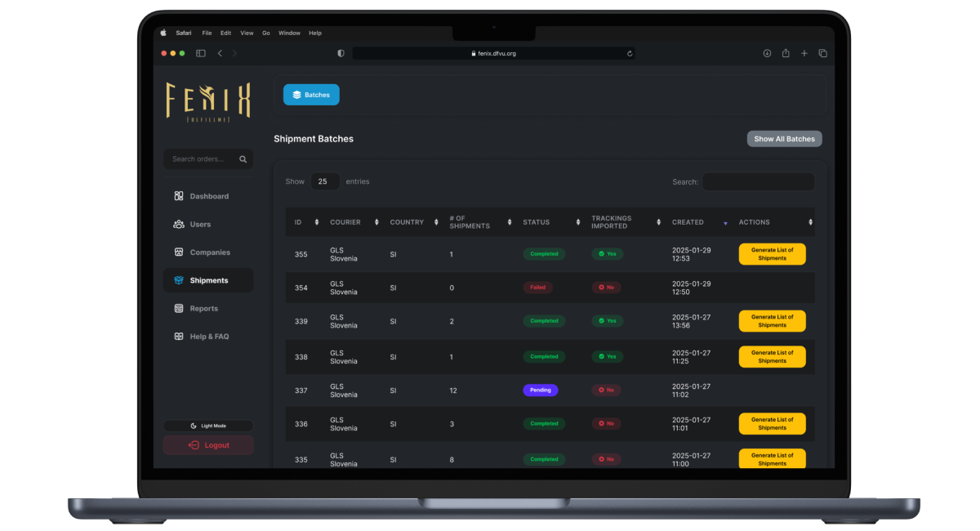Image resolution: width=980 pixels, height=531 pixels.
Task: Click the Safari share icon
Action: pos(786,53)
